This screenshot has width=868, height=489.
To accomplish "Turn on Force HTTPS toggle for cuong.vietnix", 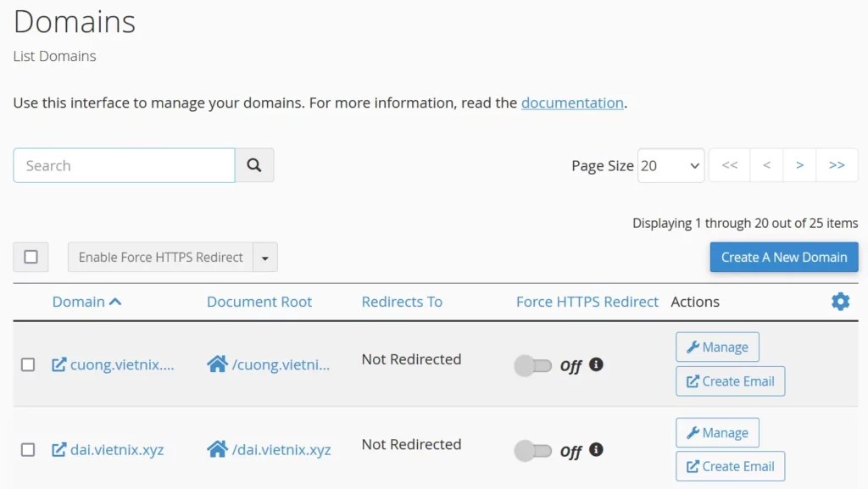I will click(x=533, y=366).
